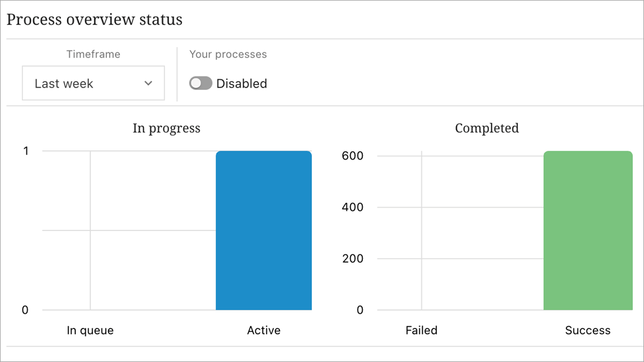644x362 pixels.
Task: Click the 600 value on Completed axis
Action: tap(353, 156)
